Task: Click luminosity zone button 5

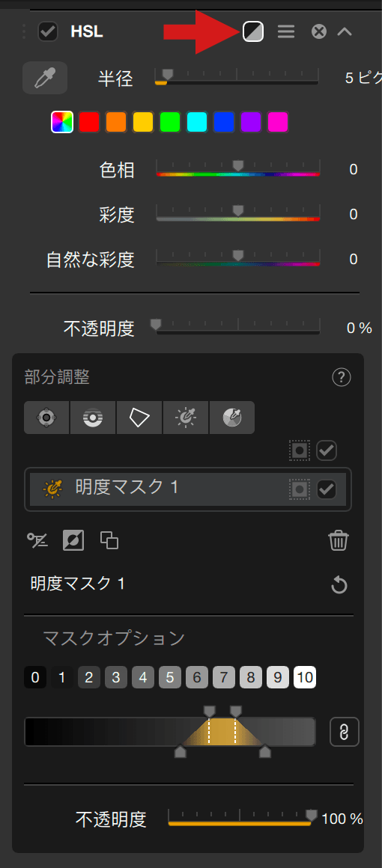Action: [x=170, y=677]
